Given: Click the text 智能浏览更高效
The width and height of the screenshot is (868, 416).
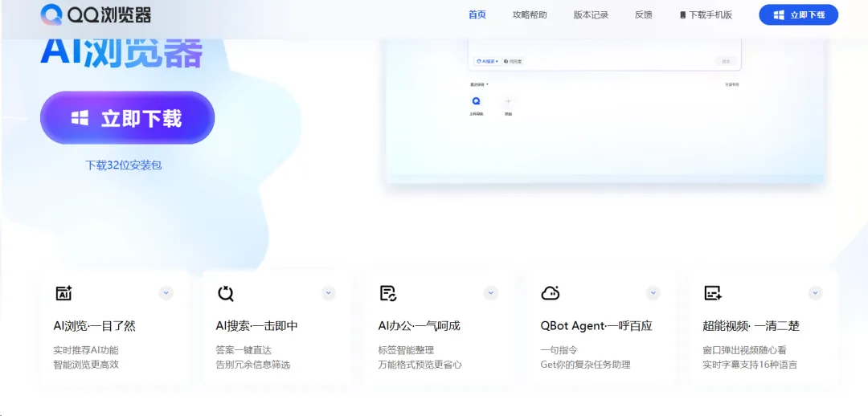Looking at the screenshot, I should click(x=86, y=365).
